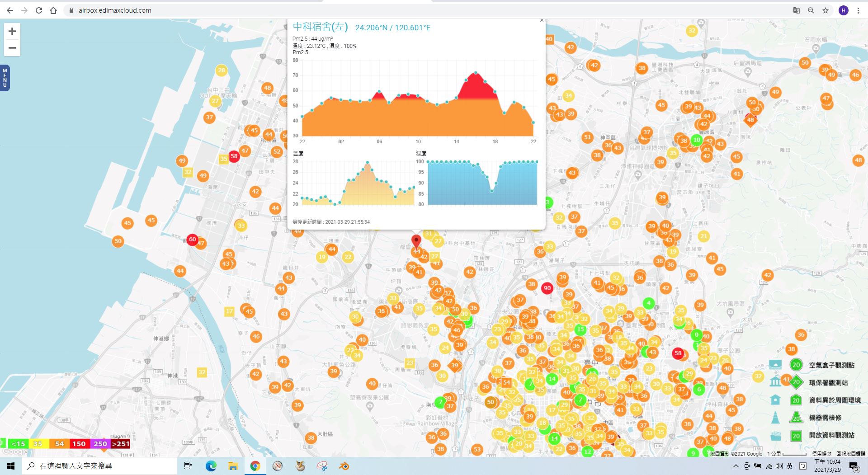Click the <15 green legend swatch

(18, 444)
